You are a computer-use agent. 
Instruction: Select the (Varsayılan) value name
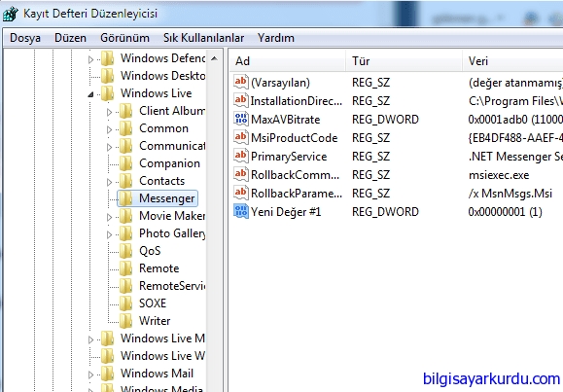pyautogui.click(x=280, y=83)
